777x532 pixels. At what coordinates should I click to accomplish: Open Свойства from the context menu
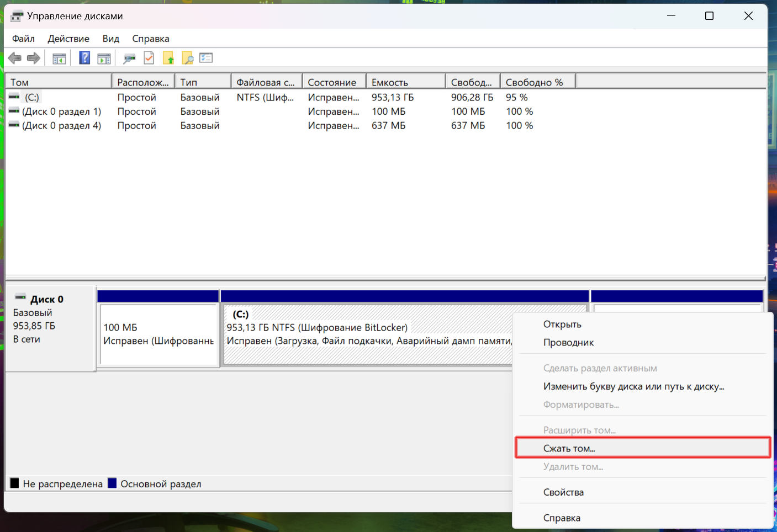tap(643, 492)
